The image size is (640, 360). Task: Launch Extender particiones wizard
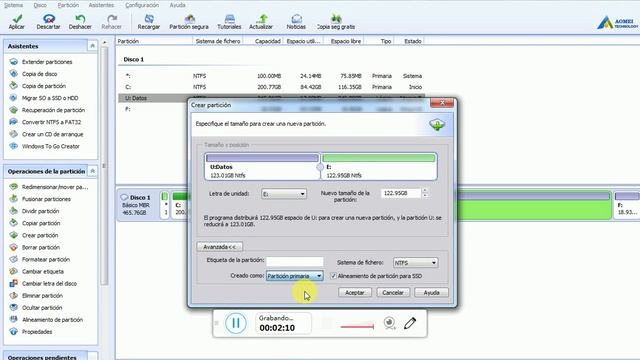(47, 62)
